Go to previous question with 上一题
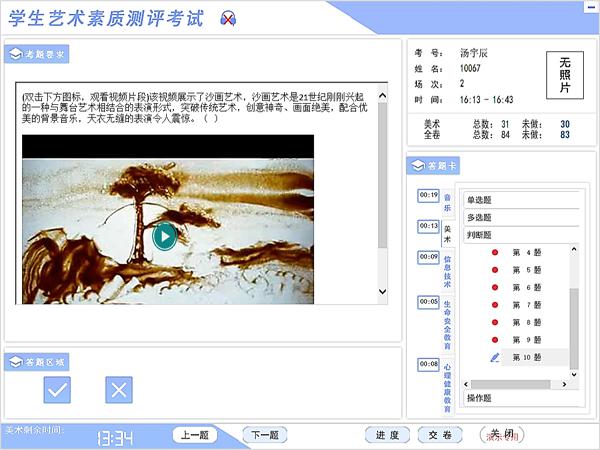Viewport: 600px width, 450px height. pyautogui.click(x=196, y=435)
